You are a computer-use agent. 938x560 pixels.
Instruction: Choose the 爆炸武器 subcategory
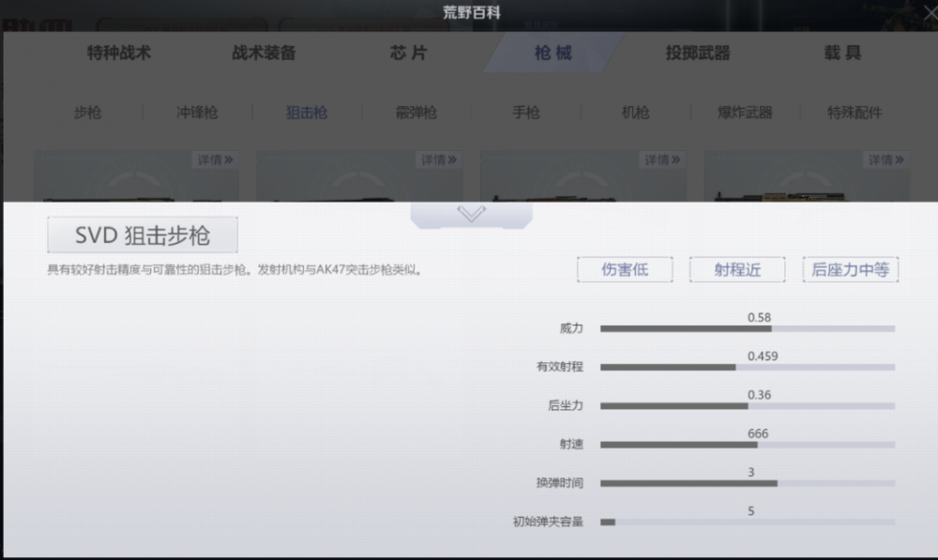coord(745,112)
